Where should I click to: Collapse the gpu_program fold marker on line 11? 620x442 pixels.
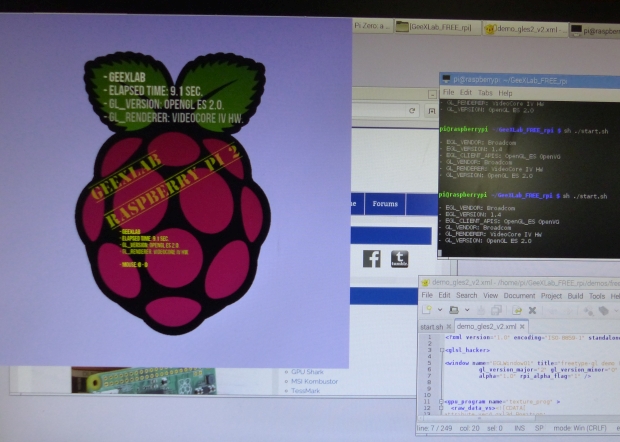(x=441, y=402)
